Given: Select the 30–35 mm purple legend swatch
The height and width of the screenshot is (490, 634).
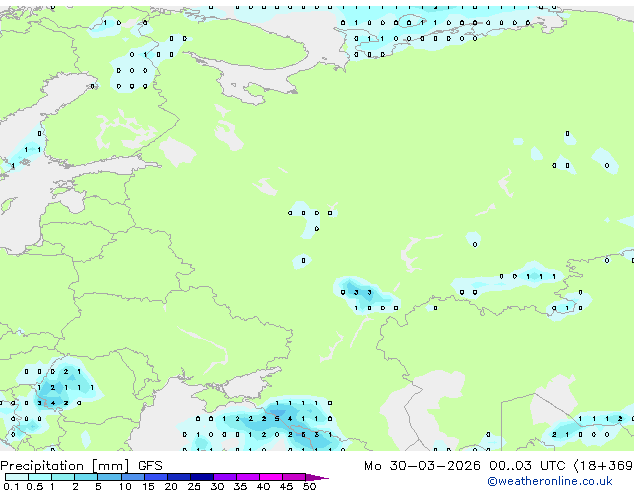Looking at the screenshot, I should coord(225,477).
